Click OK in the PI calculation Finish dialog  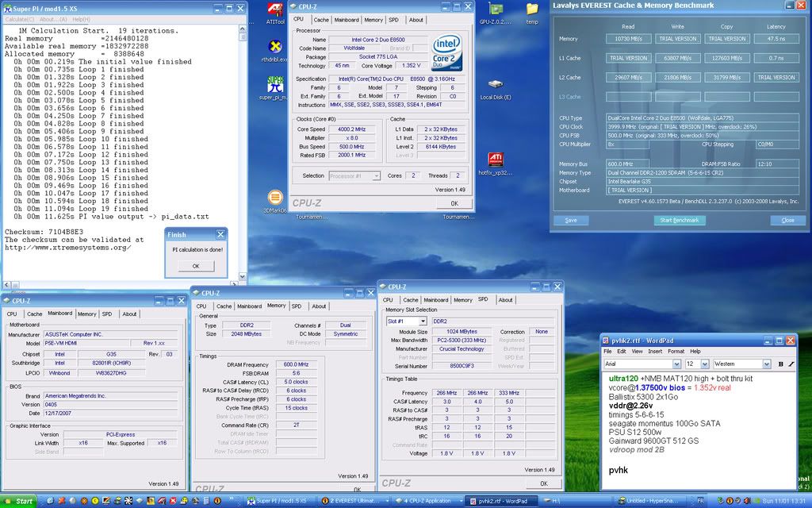coord(196,266)
